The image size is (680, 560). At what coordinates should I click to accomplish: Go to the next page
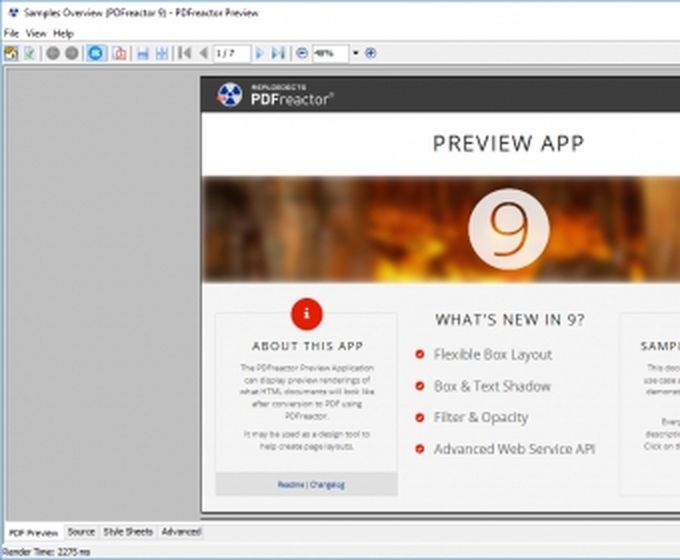pos(259,53)
